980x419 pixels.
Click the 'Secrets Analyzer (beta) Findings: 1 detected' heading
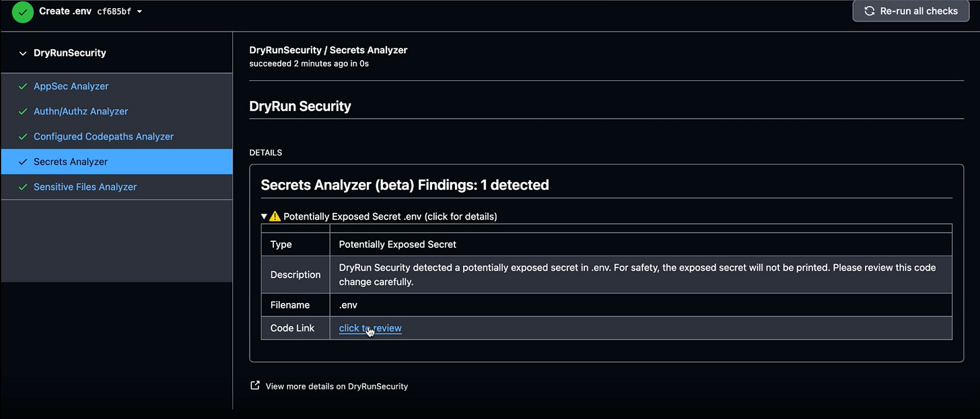coord(405,185)
